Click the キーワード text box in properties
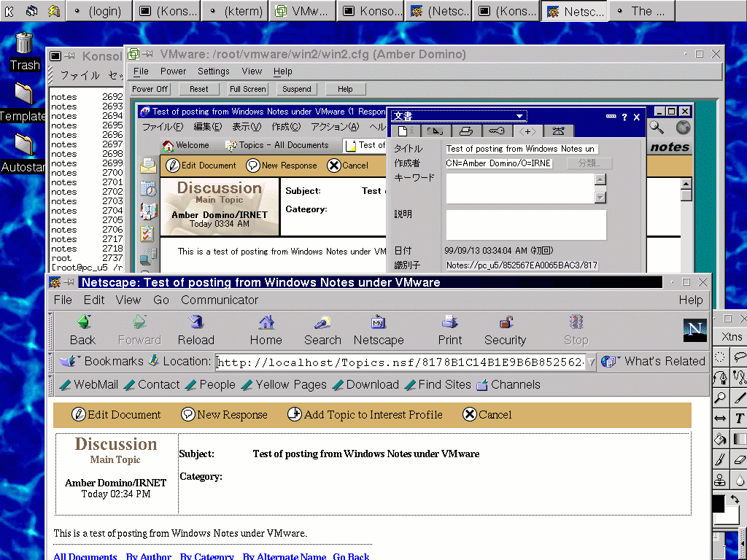The height and width of the screenshot is (560, 747). [519, 188]
